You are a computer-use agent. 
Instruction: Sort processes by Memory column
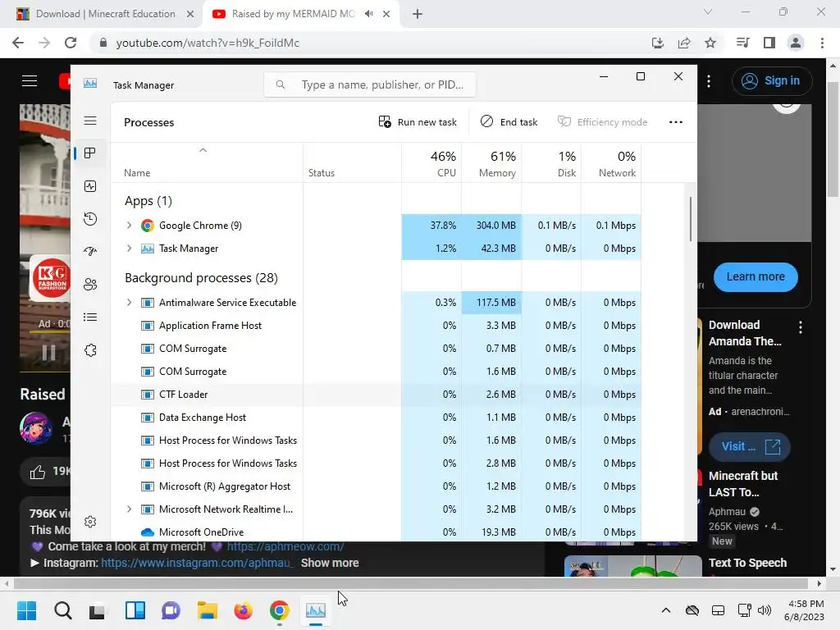pos(492,163)
